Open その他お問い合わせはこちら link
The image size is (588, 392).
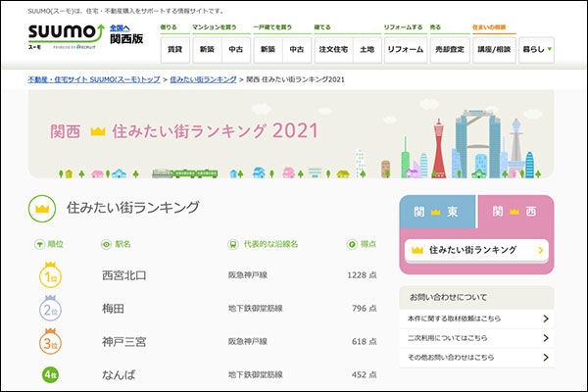click(476, 358)
